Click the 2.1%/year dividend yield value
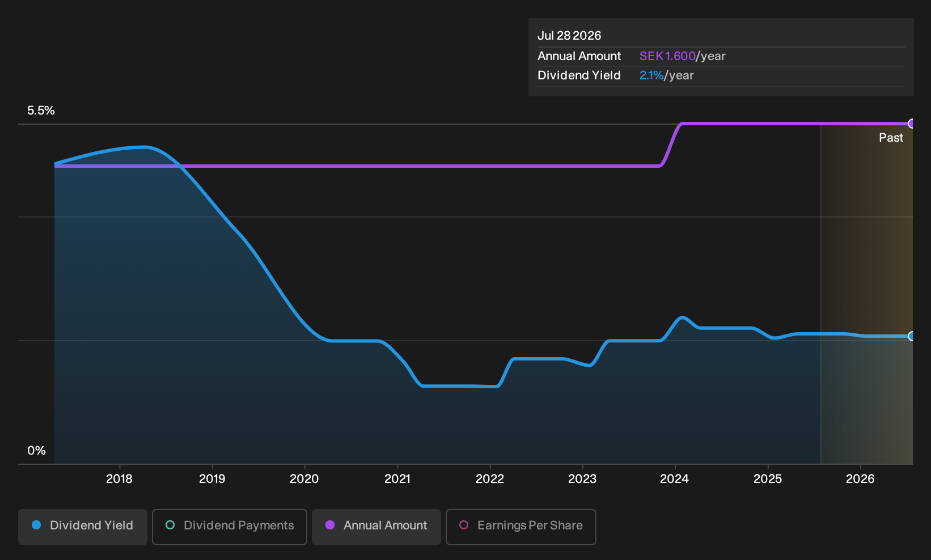 667,75
